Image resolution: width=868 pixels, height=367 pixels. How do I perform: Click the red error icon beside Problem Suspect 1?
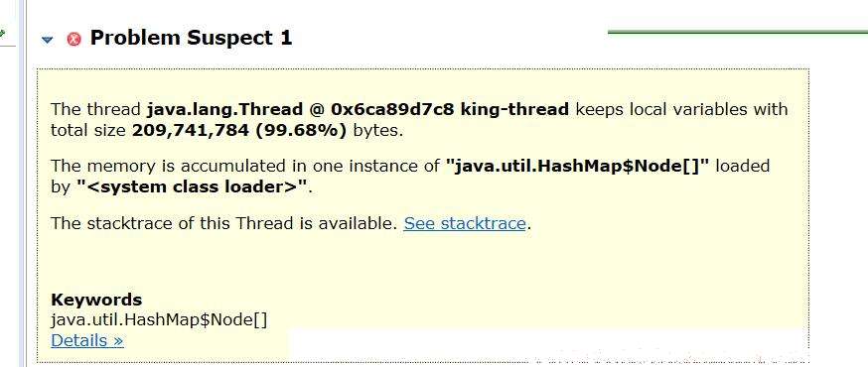pyautogui.click(x=73, y=40)
